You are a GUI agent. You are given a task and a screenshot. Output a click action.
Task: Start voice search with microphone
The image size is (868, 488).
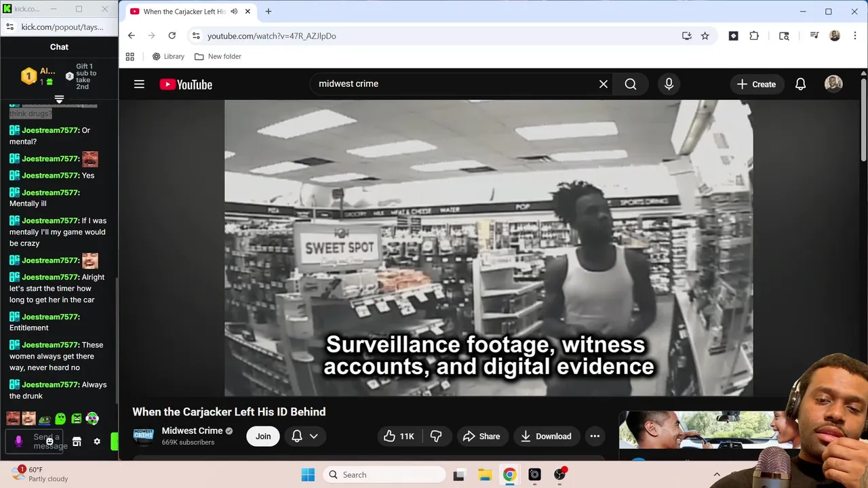669,84
